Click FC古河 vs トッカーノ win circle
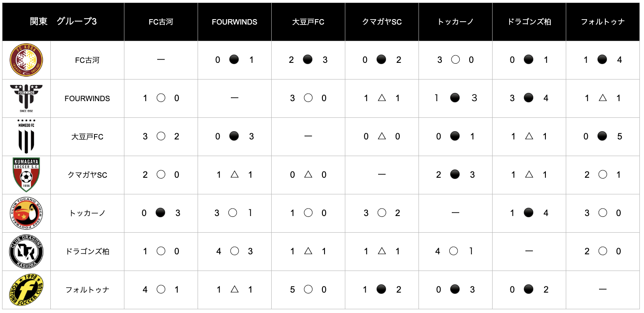 point(455,60)
